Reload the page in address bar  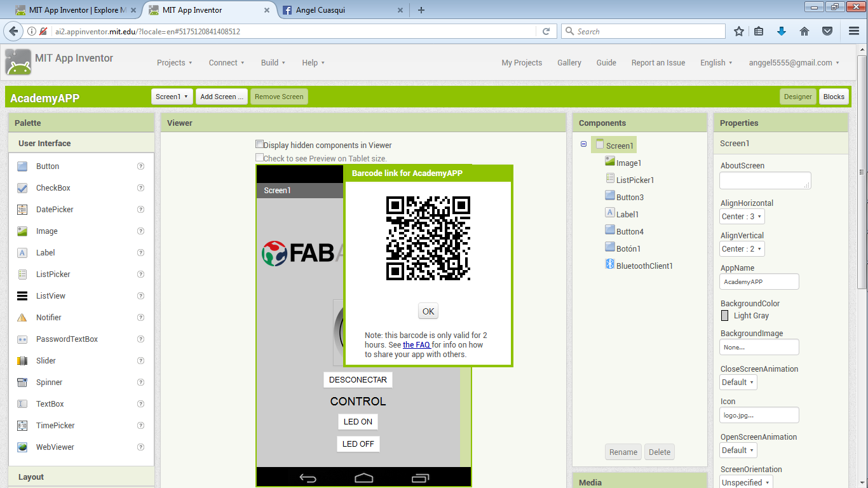[x=546, y=31]
